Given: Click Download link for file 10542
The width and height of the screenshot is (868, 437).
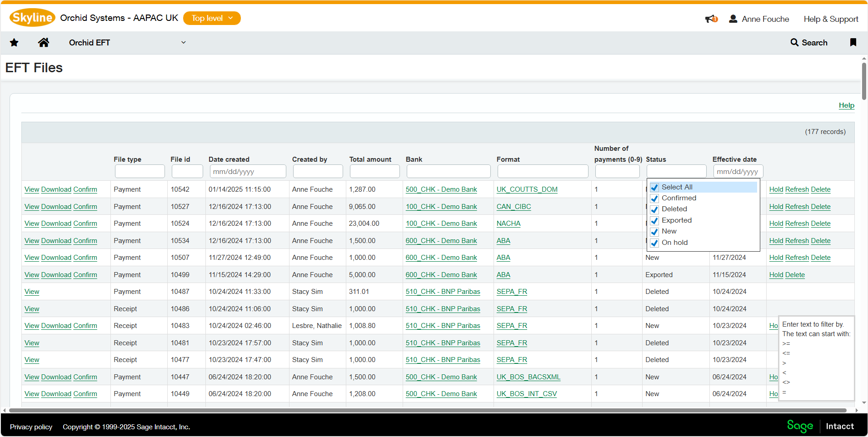Looking at the screenshot, I should 56,189.
